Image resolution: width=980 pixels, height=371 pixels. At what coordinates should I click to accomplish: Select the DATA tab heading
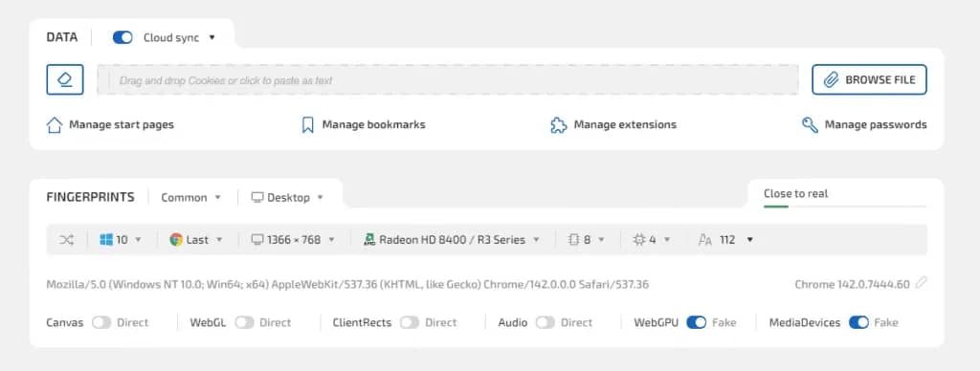(x=62, y=37)
